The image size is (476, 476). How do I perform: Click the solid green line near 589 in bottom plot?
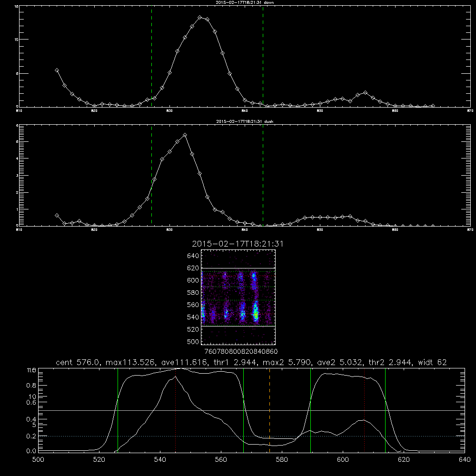point(310,410)
